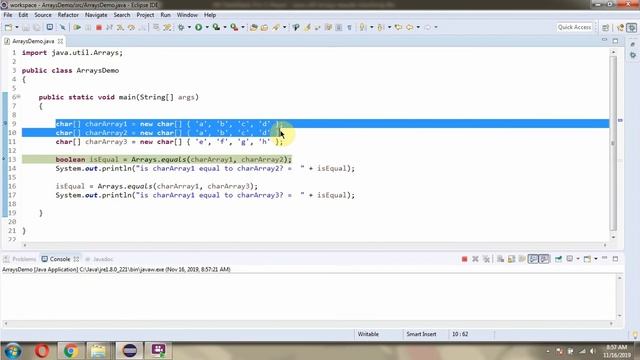Screen dimensions: 640x360
Task: Expand the Debug dropdown arrow
Action: (x=189, y=27)
